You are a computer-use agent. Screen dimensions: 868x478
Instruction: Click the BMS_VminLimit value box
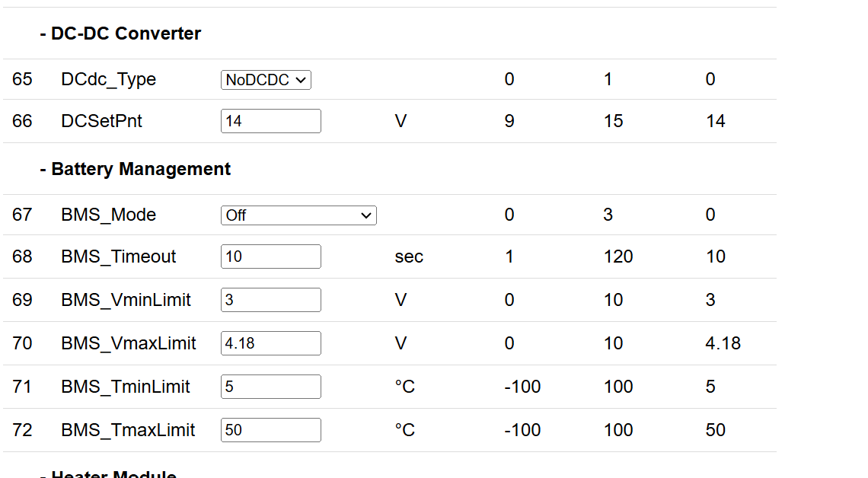tap(270, 300)
